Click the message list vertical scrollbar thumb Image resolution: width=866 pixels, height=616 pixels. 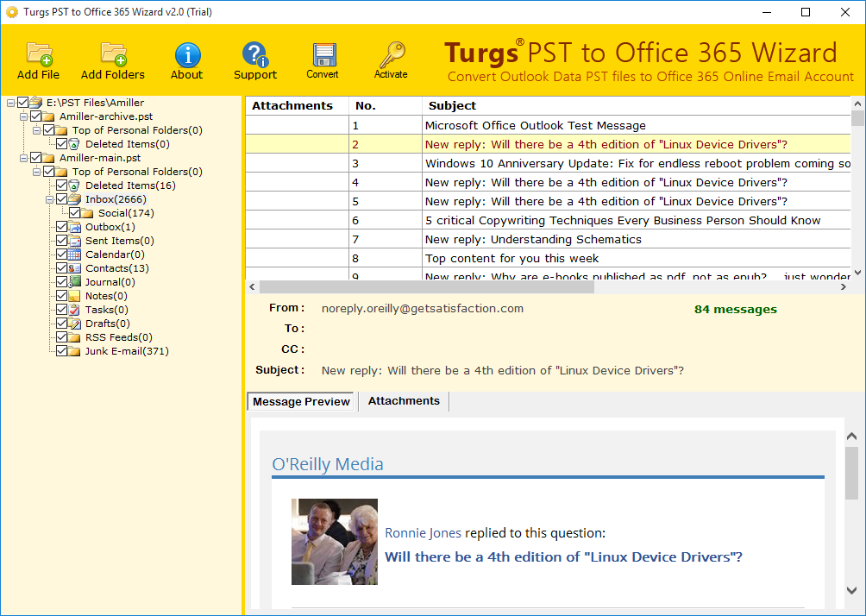[857, 118]
